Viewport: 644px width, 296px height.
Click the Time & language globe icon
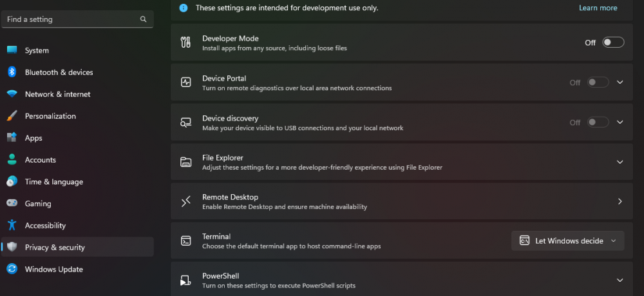(12, 181)
